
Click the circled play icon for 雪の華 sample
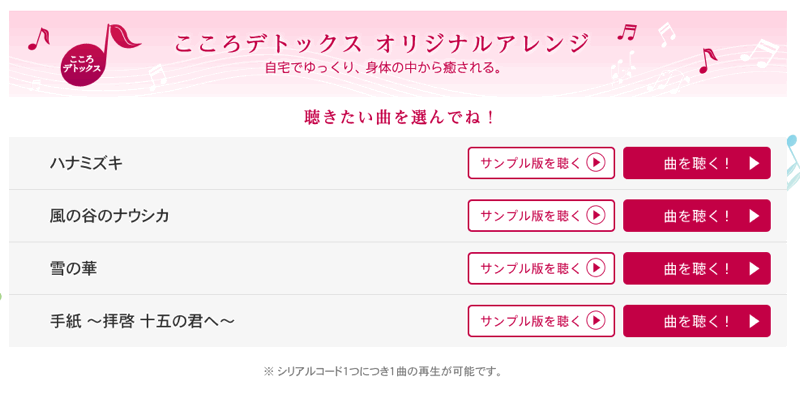[x=595, y=268]
